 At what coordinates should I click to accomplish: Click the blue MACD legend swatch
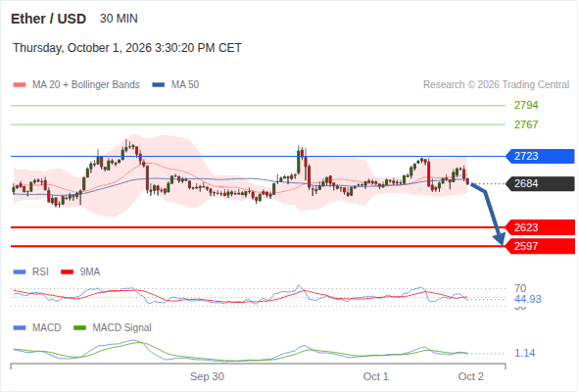coord(20,327)
